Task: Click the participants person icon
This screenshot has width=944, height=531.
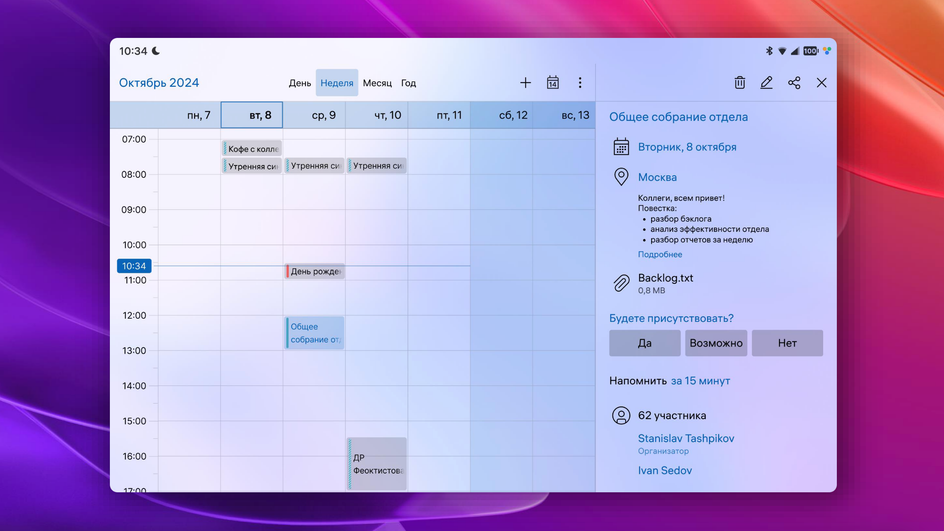Action: pos(621,415)
